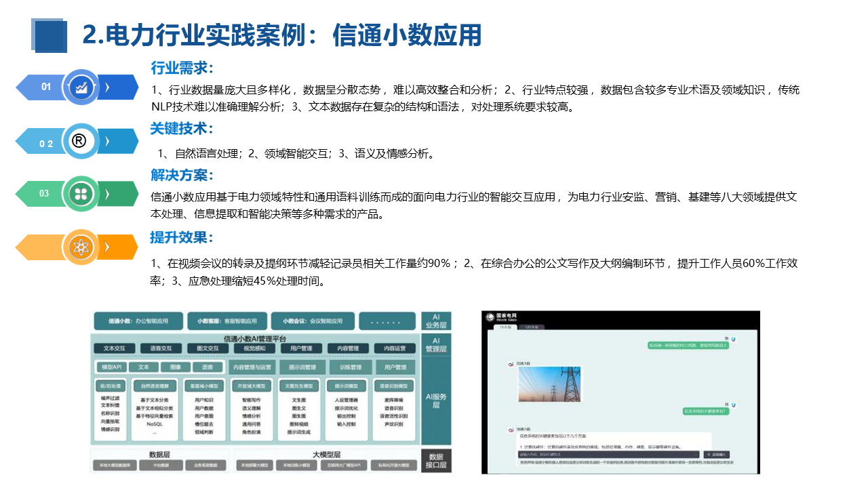Click the right chevron on the 03 banner

[107, 194]
